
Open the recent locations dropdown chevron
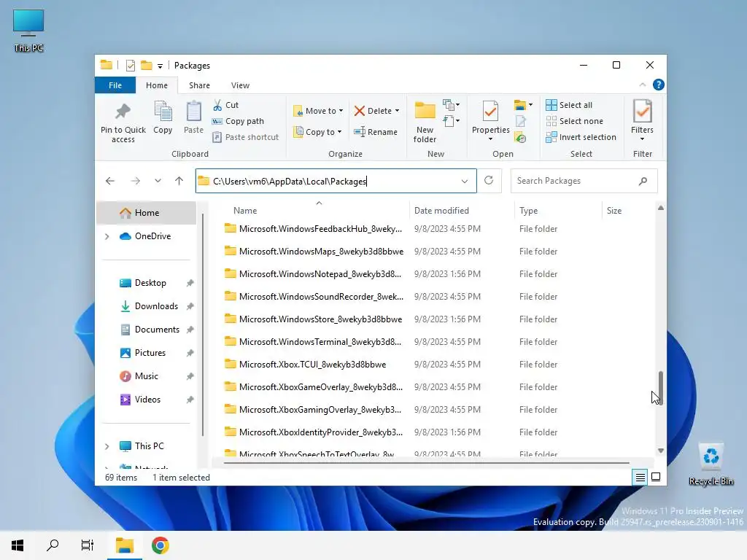(x=158, y=181)
